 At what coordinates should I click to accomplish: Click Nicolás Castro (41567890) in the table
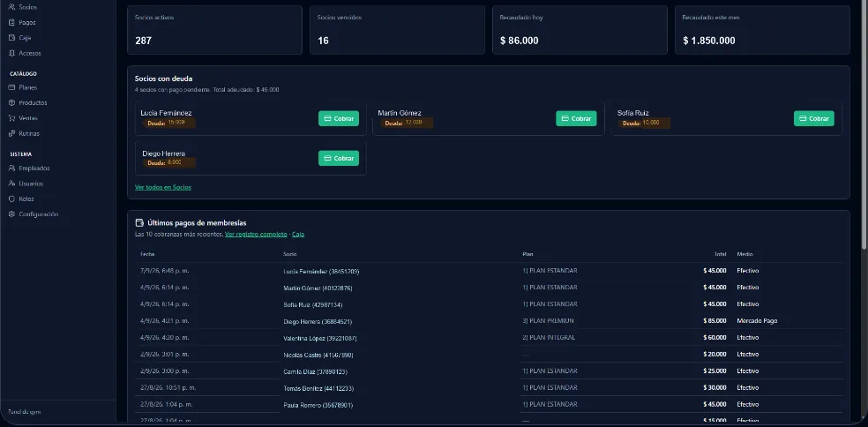(x=318, y=355)
